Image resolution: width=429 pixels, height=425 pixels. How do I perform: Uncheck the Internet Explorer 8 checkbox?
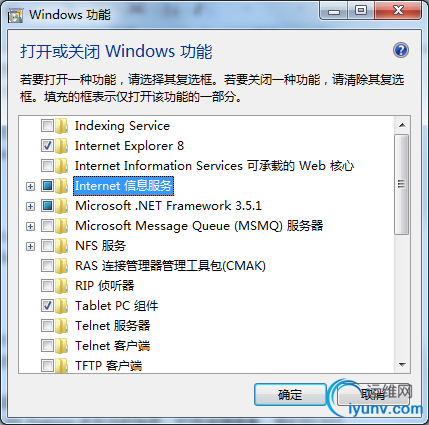47,146
